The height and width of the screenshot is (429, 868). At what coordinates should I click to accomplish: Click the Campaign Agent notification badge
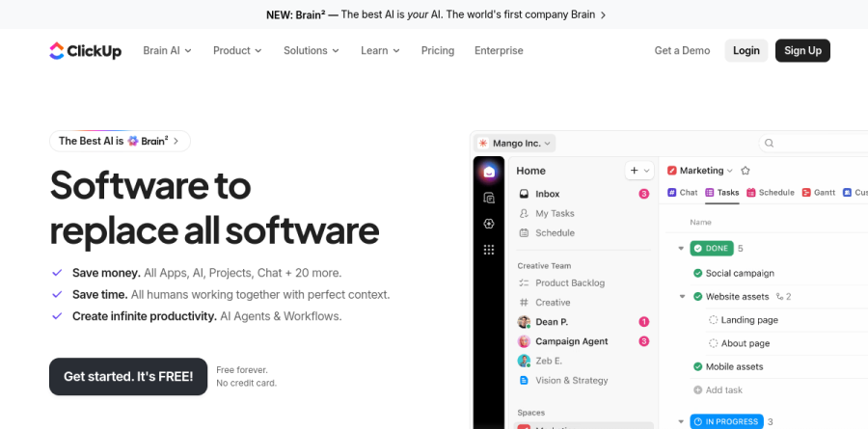(644, 341)
